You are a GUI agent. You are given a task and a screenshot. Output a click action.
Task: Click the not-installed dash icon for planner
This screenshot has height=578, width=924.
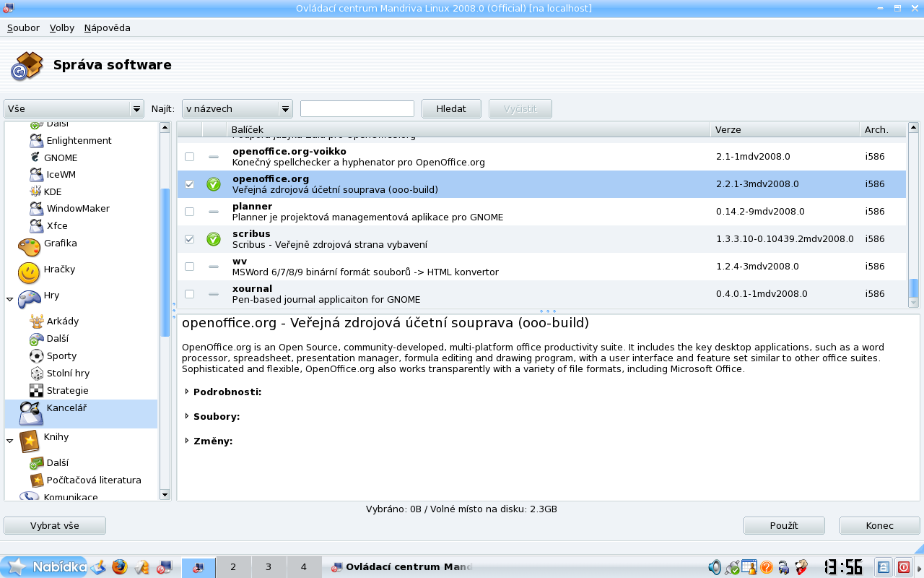(213, 212)
